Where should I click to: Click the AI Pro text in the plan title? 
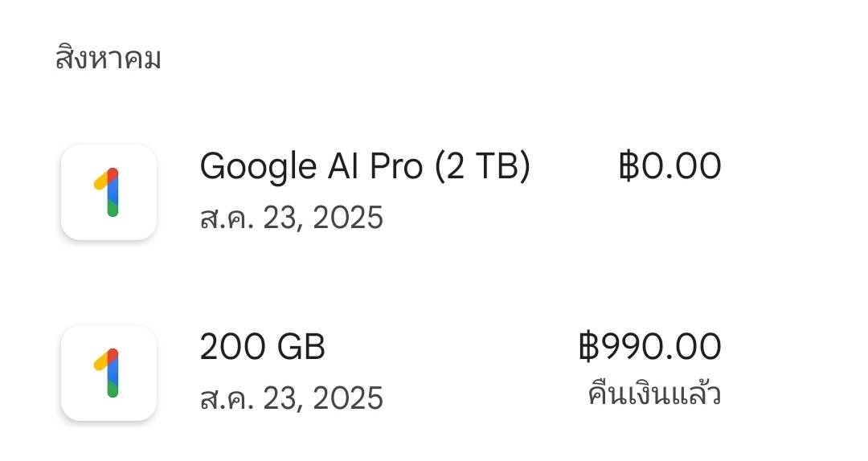click(376, 166)
